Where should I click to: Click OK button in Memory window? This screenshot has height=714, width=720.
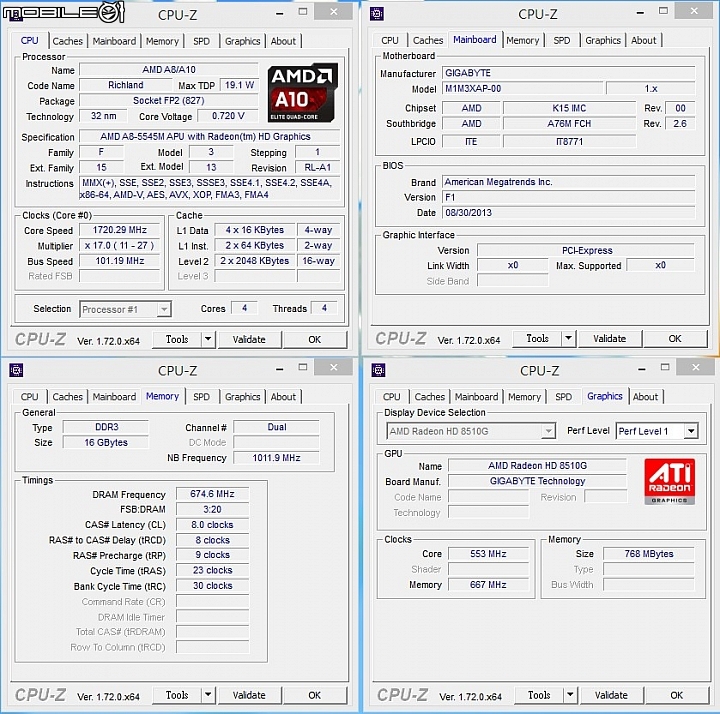click(x=315, y=695)
